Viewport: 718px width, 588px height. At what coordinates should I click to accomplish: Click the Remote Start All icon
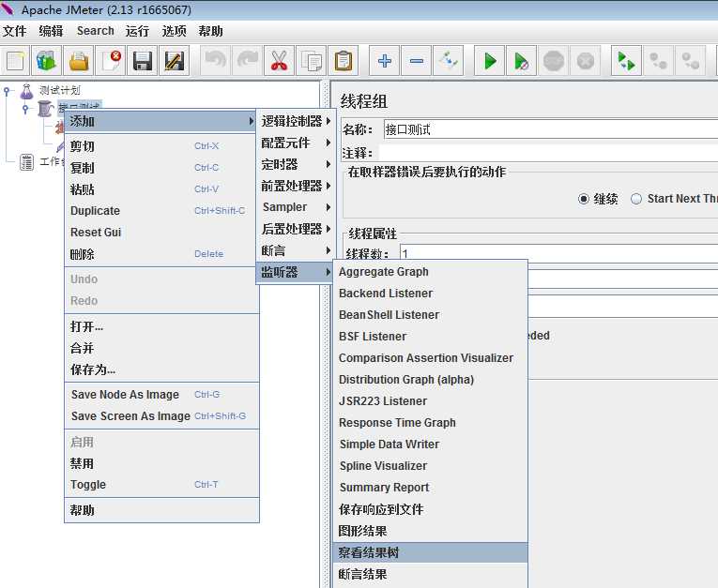626,60
